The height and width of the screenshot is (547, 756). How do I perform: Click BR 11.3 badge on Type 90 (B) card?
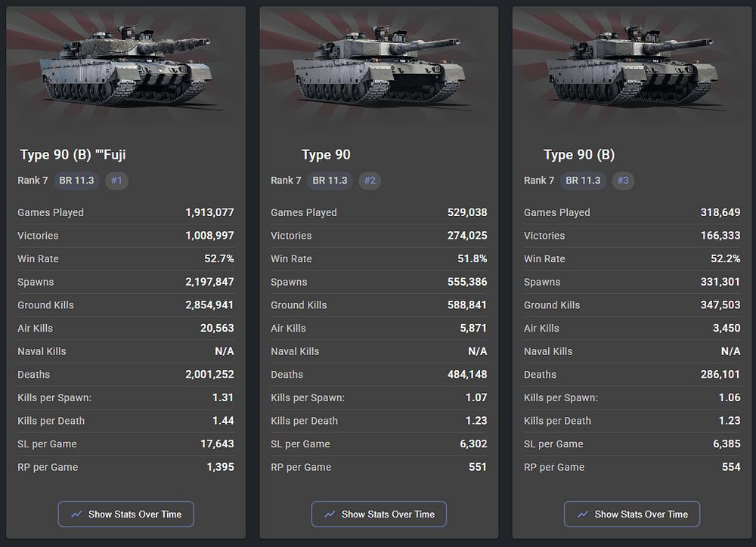coord(583,181)
